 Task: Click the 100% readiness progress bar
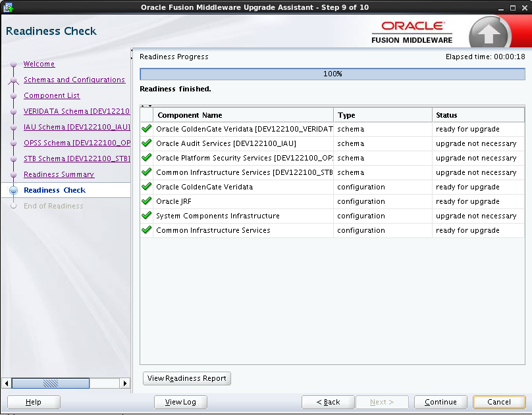coord(332,74)
